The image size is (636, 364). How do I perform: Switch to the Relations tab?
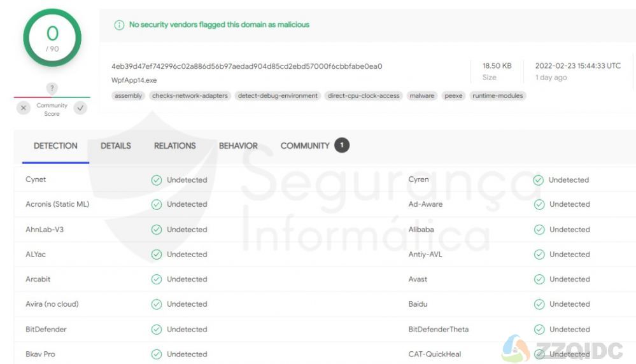click(175, 146)
